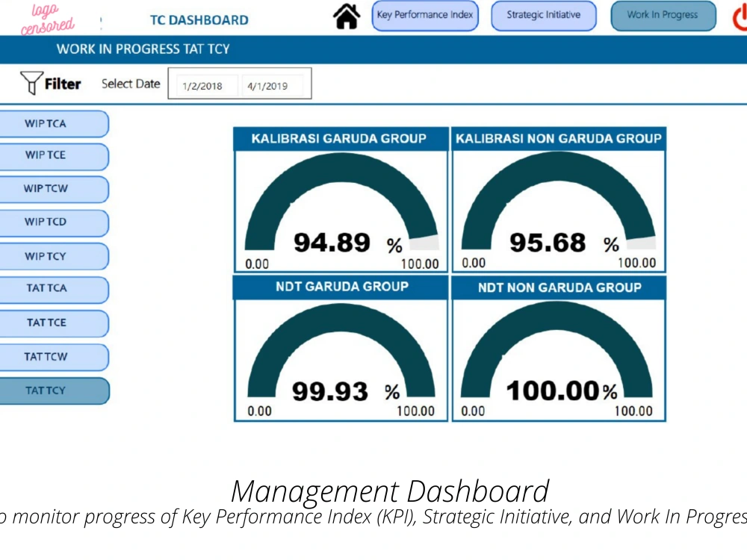Click the NDT GARUDA GROUP header

click(342, 287)
